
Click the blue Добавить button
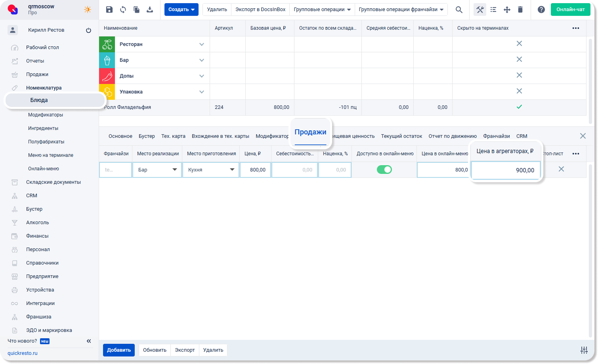tap(118, 350)
